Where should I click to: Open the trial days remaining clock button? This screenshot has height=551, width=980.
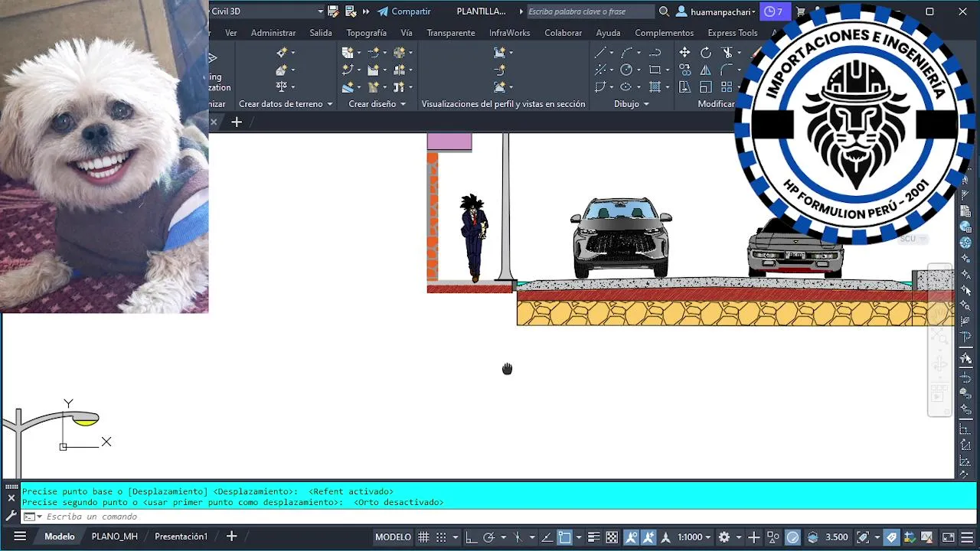pos(774,11)
